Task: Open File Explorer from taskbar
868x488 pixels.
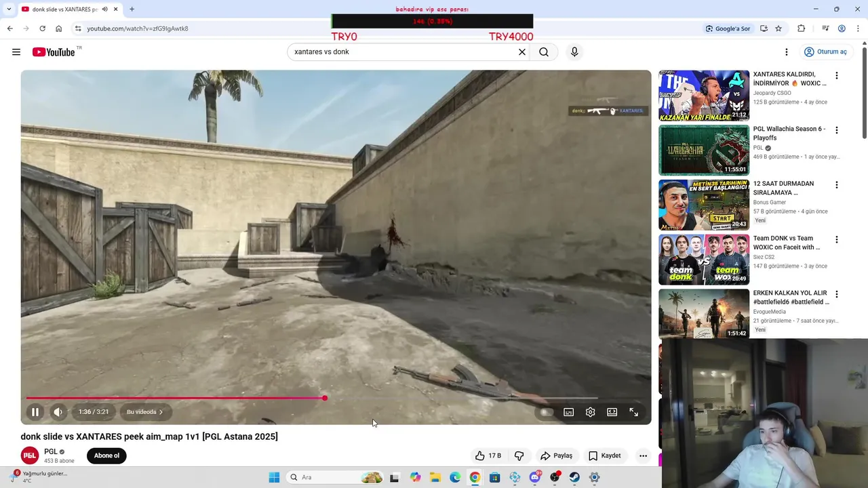Action: point(435,477)
